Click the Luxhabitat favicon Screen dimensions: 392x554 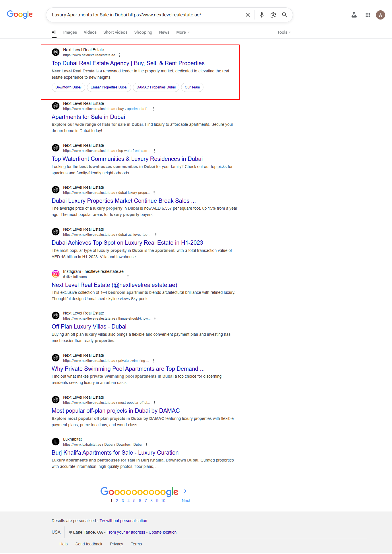point(56,442)
